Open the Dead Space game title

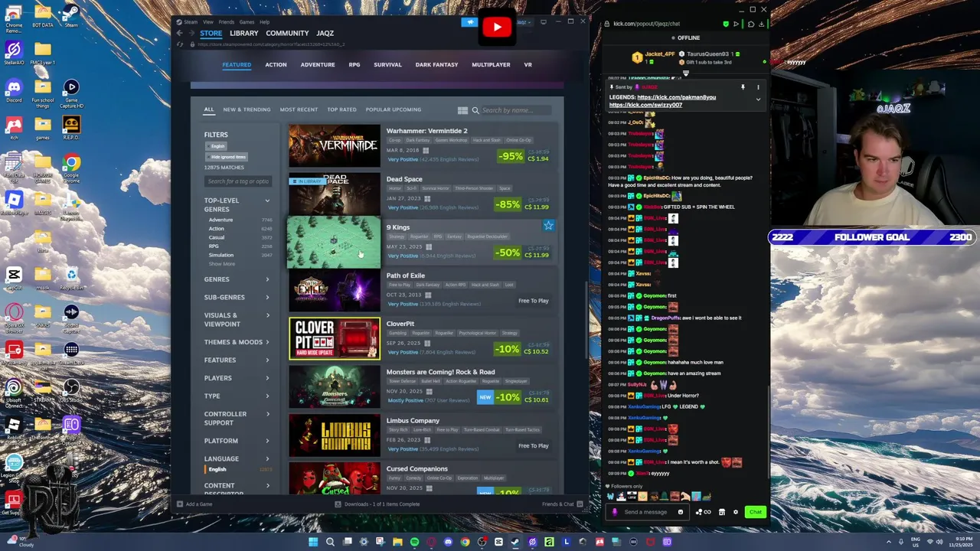pos(404,179)
